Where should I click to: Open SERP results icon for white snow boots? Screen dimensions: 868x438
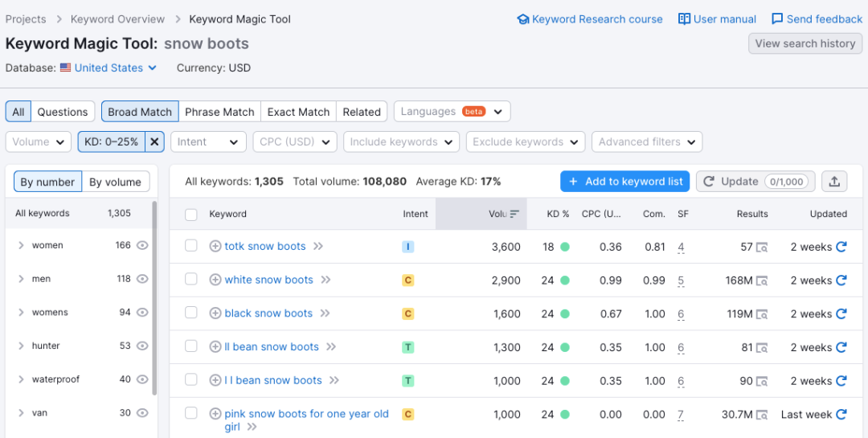click(x=762, y=280)
